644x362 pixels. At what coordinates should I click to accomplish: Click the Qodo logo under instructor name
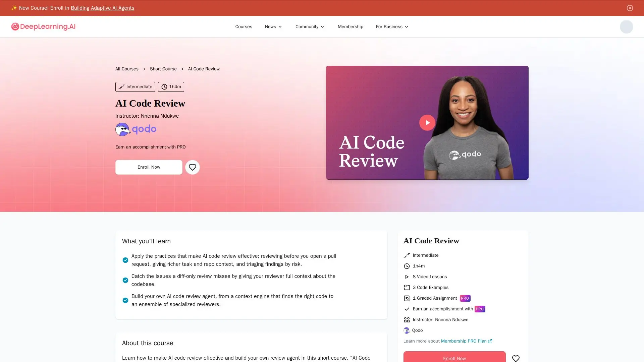tap(136, 129)
